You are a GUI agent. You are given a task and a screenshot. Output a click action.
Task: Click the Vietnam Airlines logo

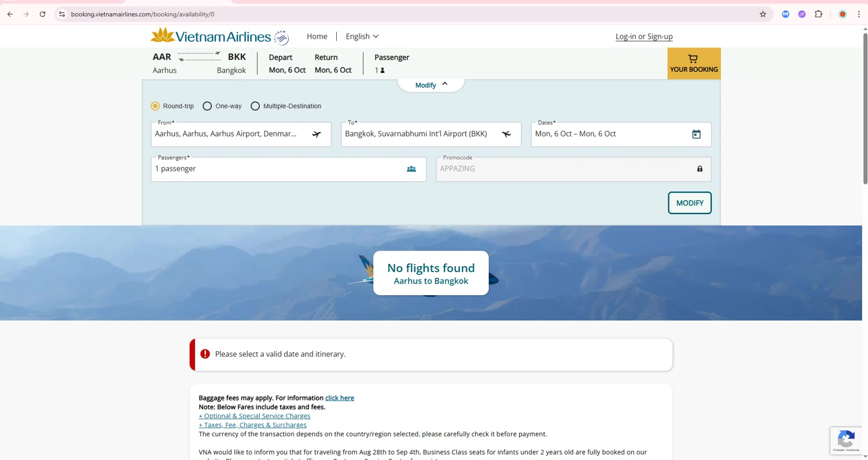point(211,36)
